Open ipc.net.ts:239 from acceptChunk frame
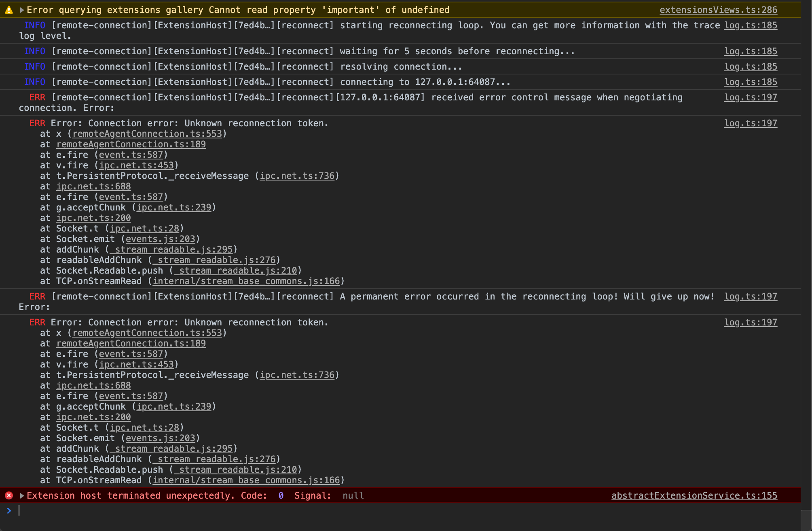 pyautogui.click(x=174, y=207)
